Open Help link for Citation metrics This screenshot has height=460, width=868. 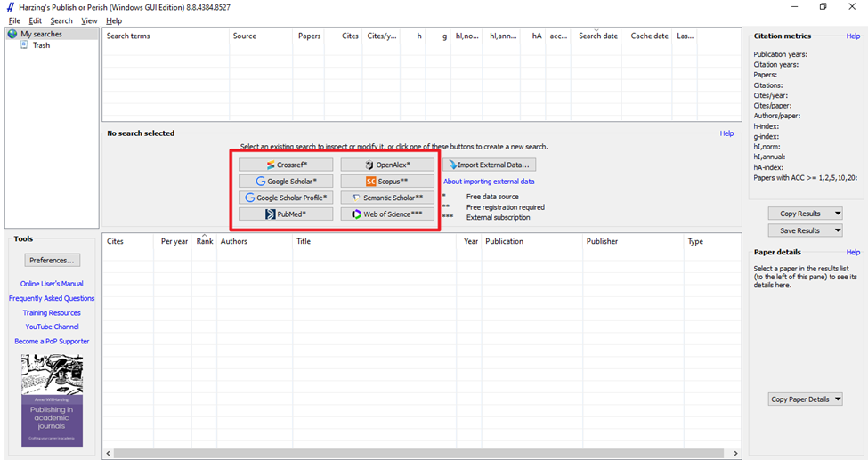pyautogui.click(x=853, y=36)
